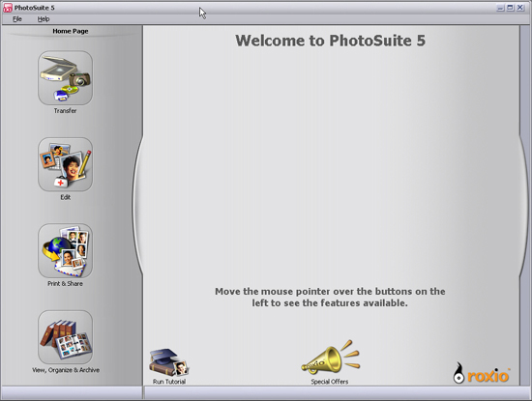Click the Run Tutorial text label
Image resolution: width=532 pixels, height=401 pixels.
pos(169,382)
